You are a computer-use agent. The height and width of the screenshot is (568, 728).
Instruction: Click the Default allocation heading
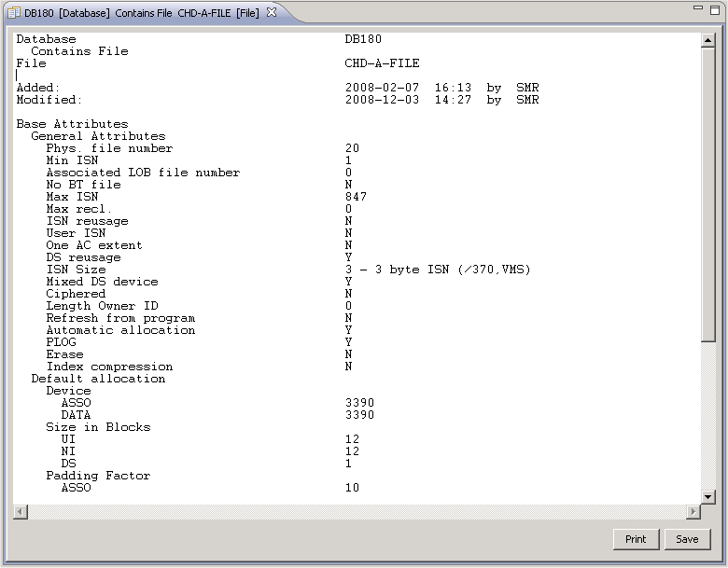(x=98, y=379)
